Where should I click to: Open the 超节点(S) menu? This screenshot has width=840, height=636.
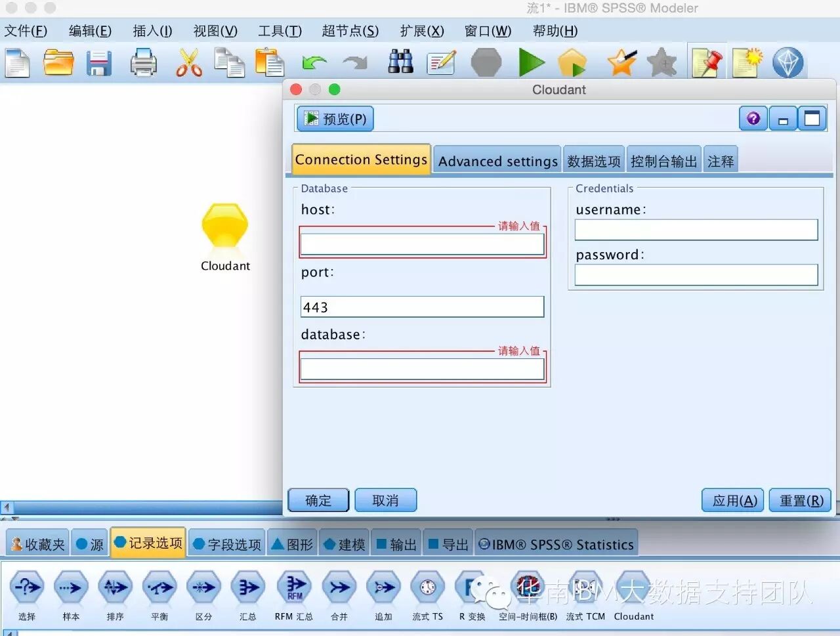coord(350,31)
